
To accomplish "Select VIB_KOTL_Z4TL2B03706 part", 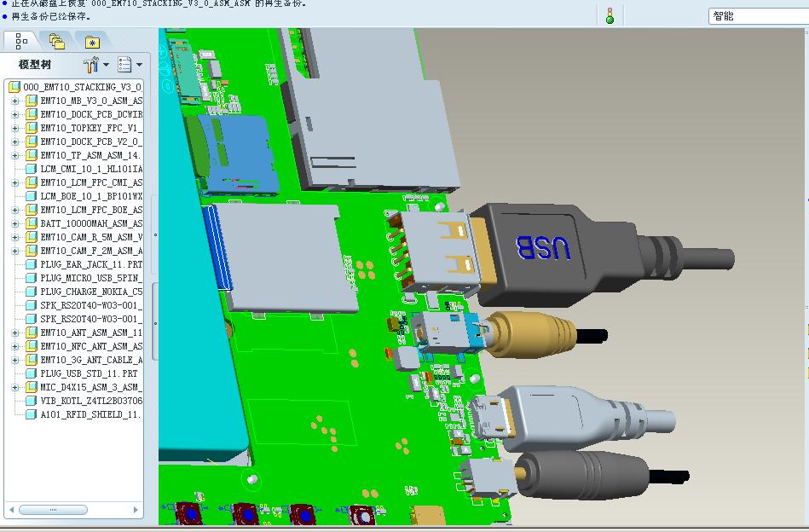I will 91,401.
